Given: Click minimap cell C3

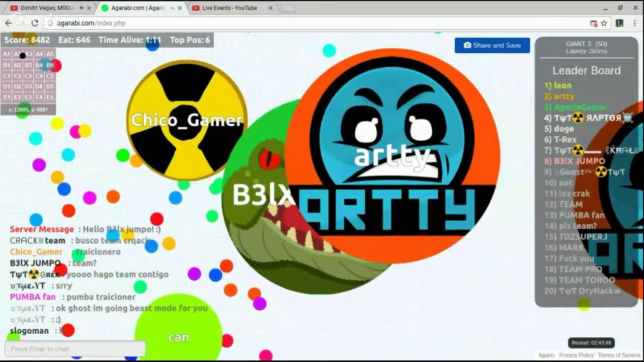Looking at the screenshot, I should click(28, 76).
